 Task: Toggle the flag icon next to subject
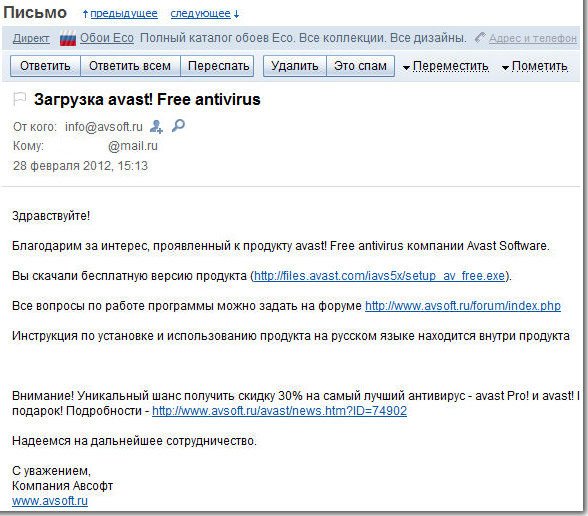(19, 99)
